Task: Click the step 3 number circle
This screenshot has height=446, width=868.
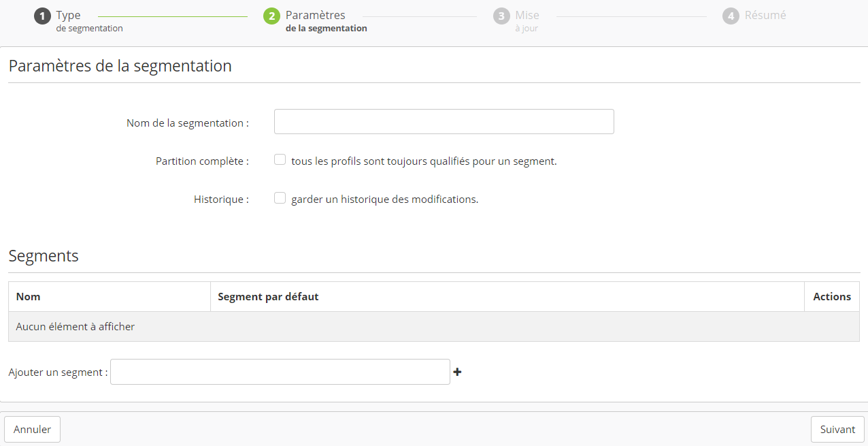Action: pyautogui.click(x=501, y=16)
